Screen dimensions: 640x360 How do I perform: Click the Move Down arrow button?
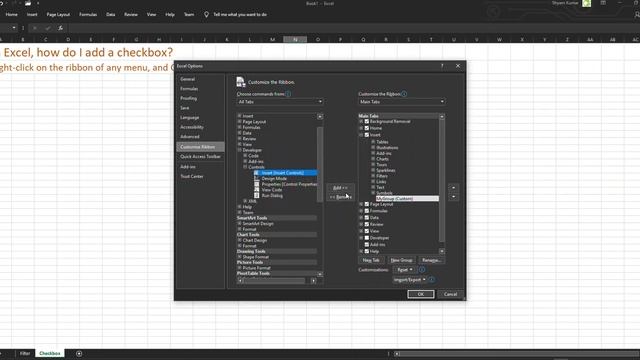tap(453, 197)
